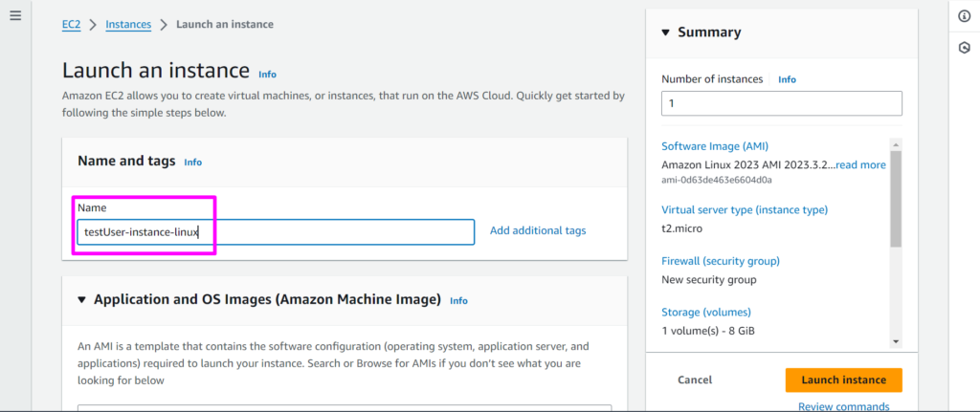980x412 pixels.
Task: Navigate to Instances breadcrumb
Action: click(x=128, y=25)
